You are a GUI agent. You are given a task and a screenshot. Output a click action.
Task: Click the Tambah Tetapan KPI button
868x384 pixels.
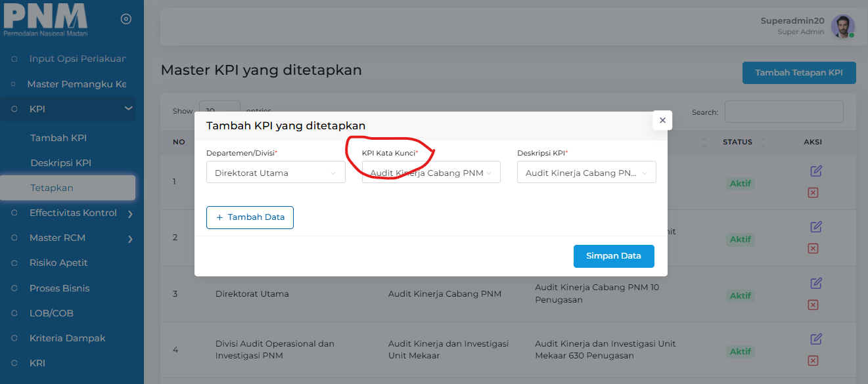pyautogui.click(x=798, y=73)
